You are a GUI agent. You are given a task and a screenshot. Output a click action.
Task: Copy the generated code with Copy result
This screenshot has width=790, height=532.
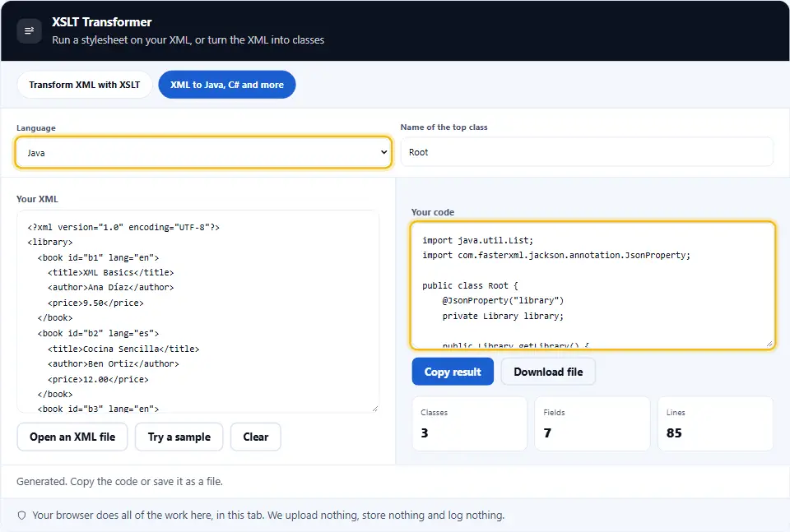coord(453,372)
